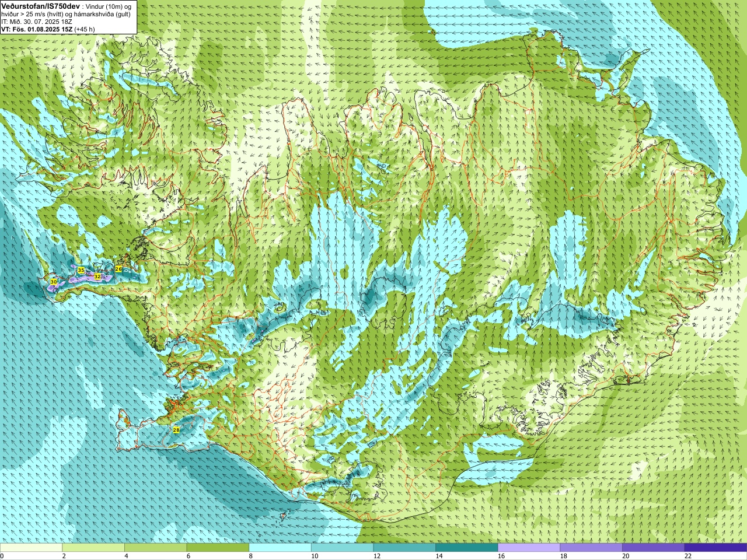Click the yellow gust marker labeled 32
The width and height of the screenshot is (747, 560).
pyautogui.click(x=97, y=276)
